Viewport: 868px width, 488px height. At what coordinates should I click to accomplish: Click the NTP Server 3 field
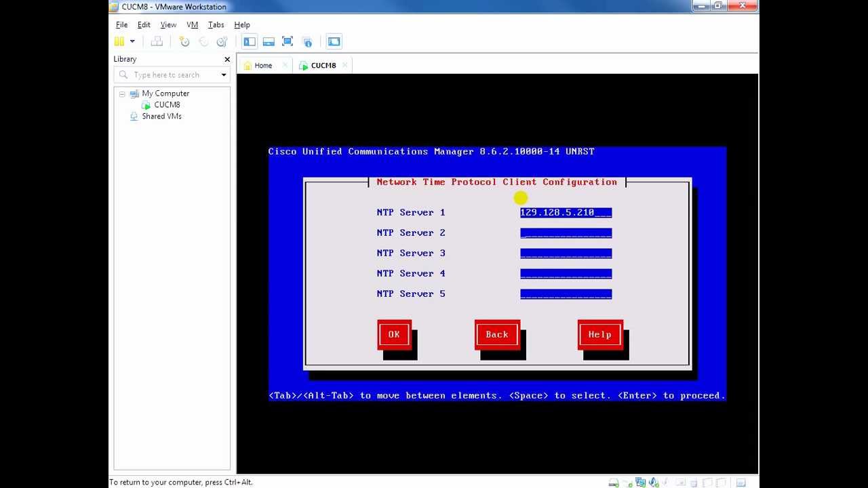566,253
